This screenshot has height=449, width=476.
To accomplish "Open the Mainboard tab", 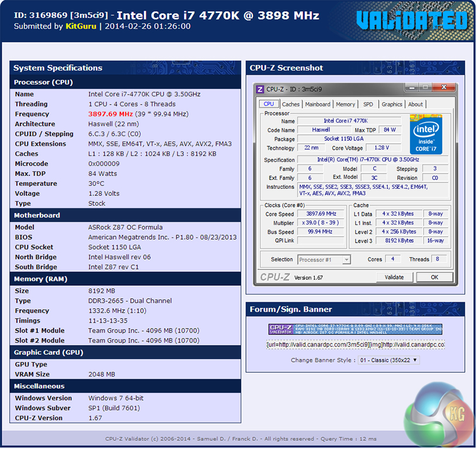I will click(x=318, y=104).
